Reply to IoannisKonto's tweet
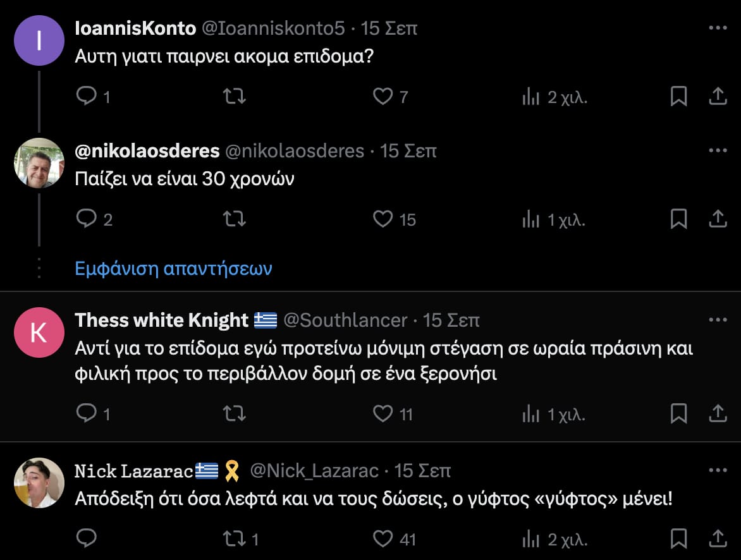The image size is (741, 560). (x=86, y=97)
